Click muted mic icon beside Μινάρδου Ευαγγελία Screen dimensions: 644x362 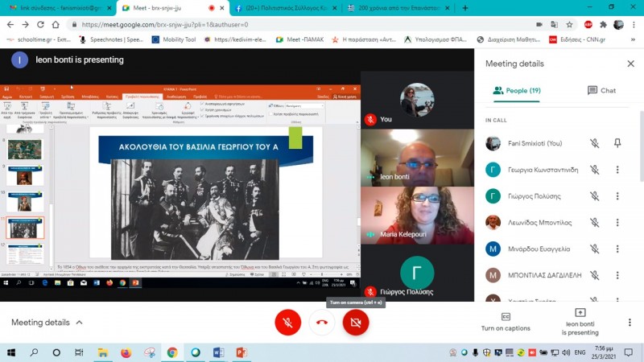594,249
